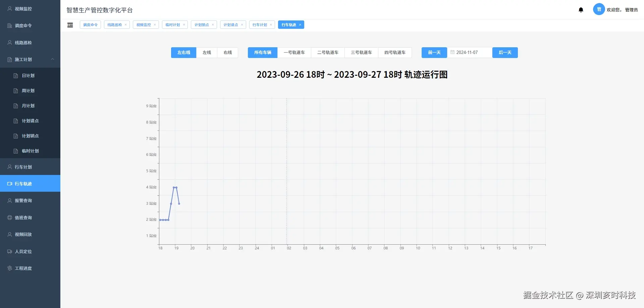Select the 所有车辆 vehicle filter
This screenshot has height=308, width=644.
click(263, 53)
